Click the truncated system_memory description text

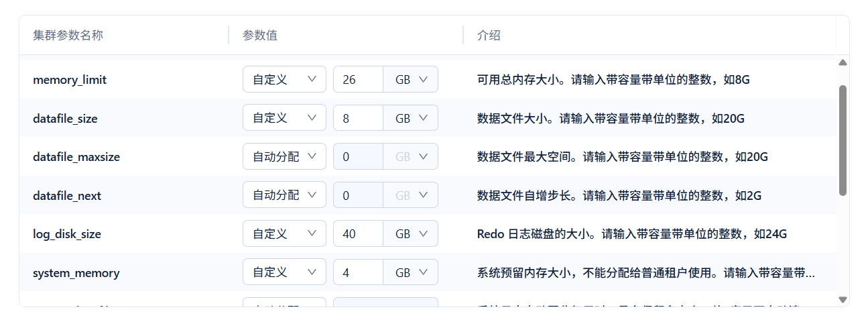pyautogui.click(x=646, y=273)
